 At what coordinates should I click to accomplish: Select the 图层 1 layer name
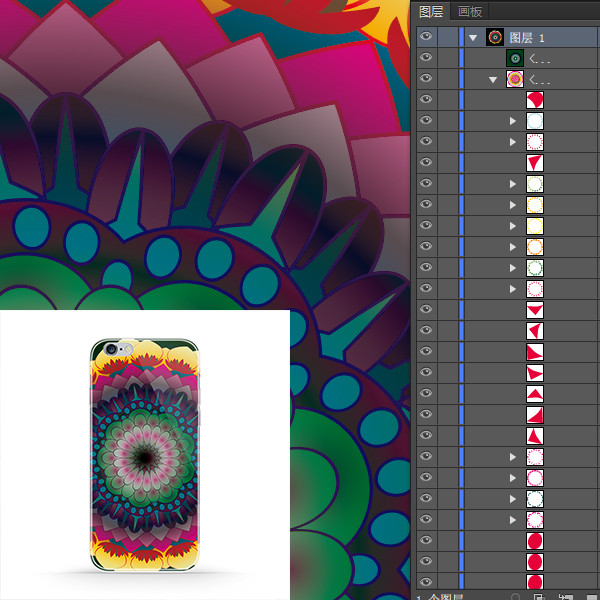click(527, 38)
